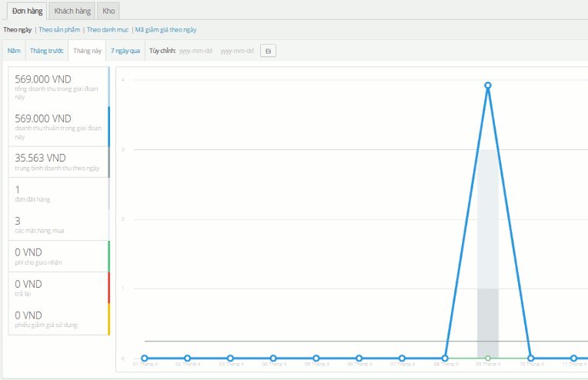Switch to the Khách hàng tab
The image size is (588, 380).
[x=72, y=11]
